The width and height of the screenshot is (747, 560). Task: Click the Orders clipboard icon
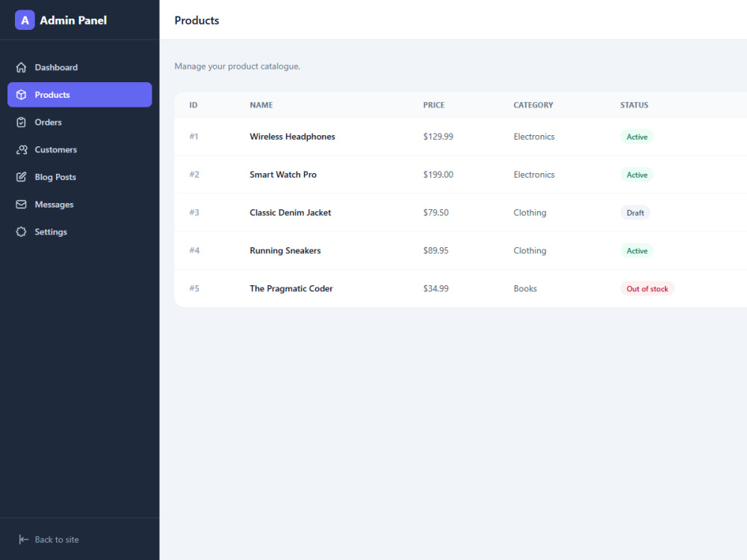[x=21, y=122]
